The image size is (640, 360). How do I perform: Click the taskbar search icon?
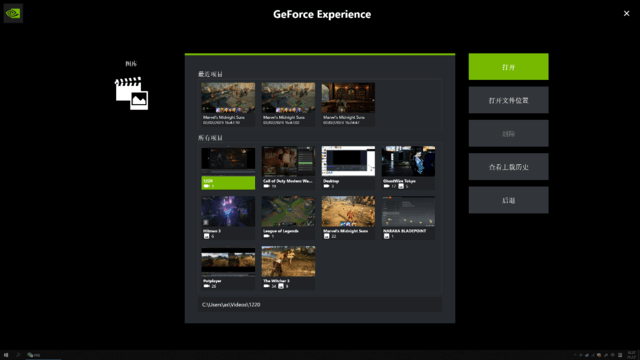pos(18,355)
